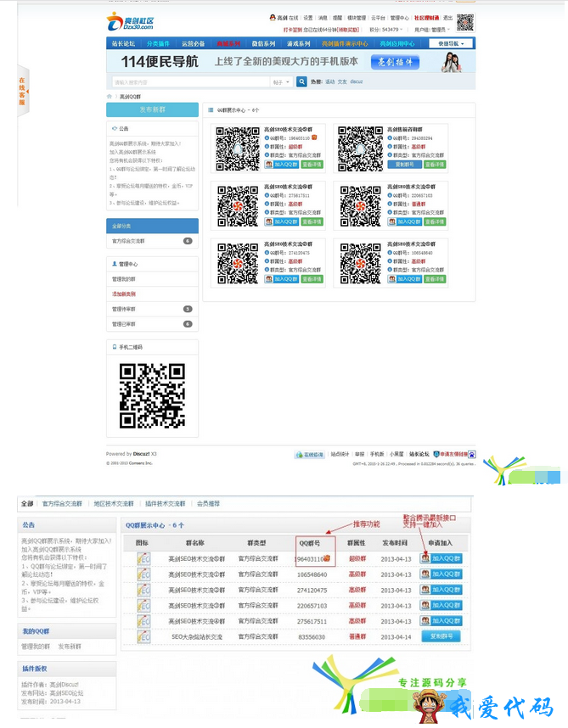Click the phone icon beside 手机二维码
The image size is (568, 728).
115,347
